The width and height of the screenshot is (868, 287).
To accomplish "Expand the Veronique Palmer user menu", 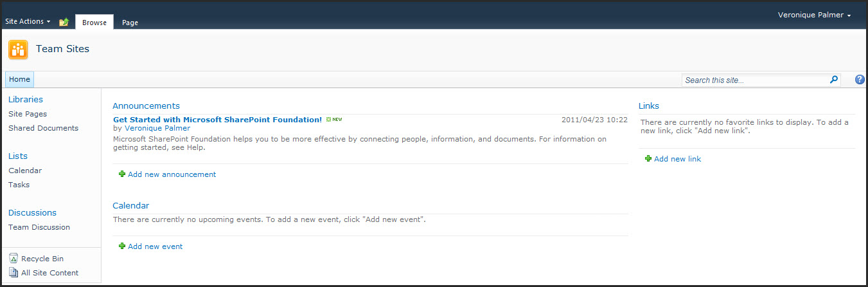I will [814, 15].
